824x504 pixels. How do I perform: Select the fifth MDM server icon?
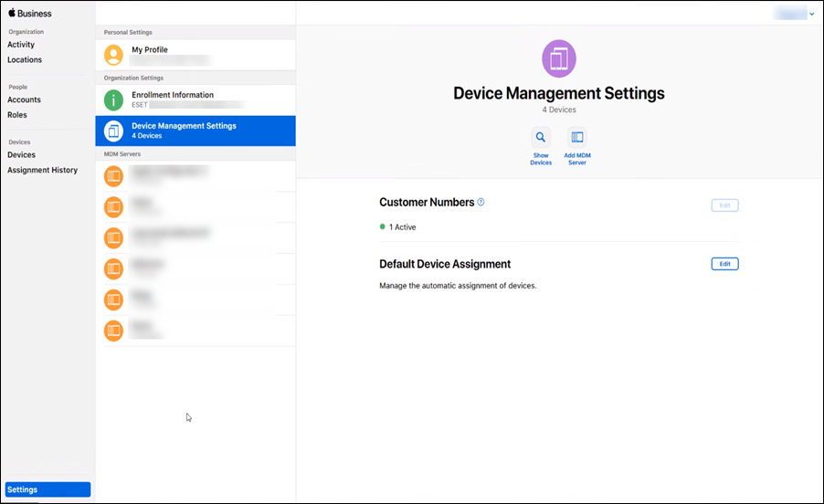pos(113,299)
